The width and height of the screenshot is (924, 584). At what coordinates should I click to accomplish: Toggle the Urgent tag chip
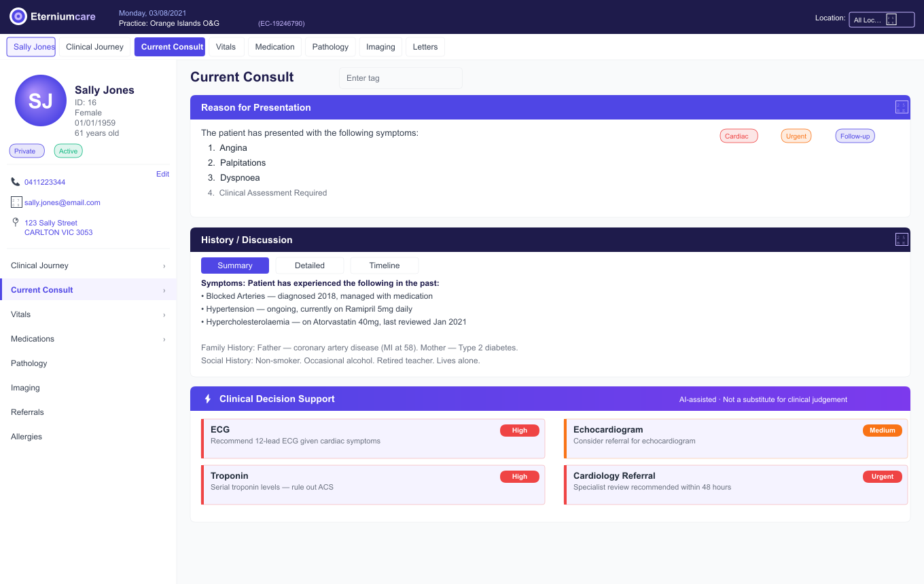click(x=796, y=136)
